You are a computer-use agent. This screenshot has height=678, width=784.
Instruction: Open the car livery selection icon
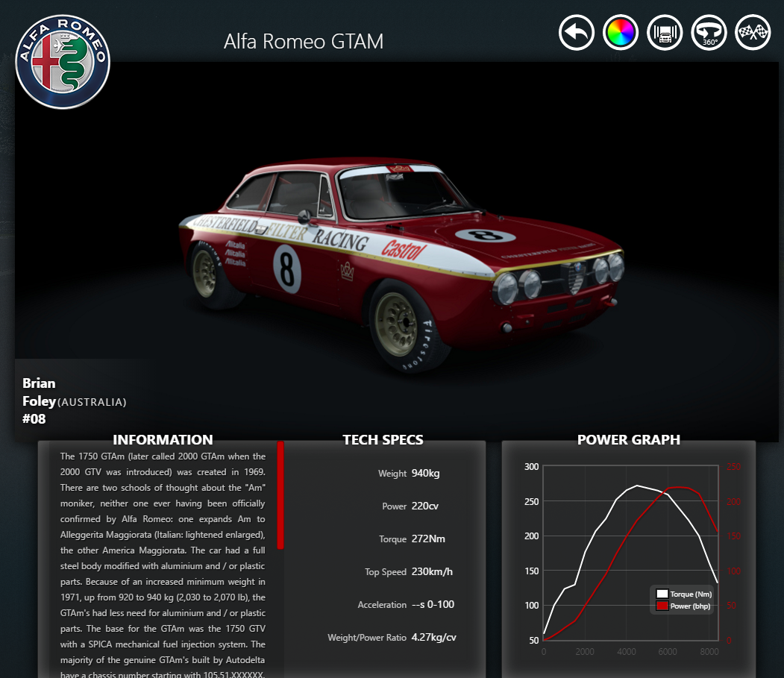pyautogui.click(x=665, y=33)
